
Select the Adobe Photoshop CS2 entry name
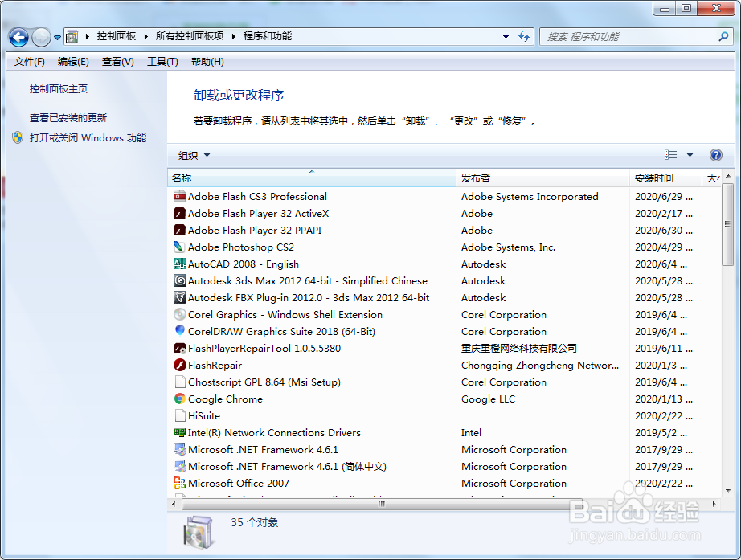(x=241, y=247)
